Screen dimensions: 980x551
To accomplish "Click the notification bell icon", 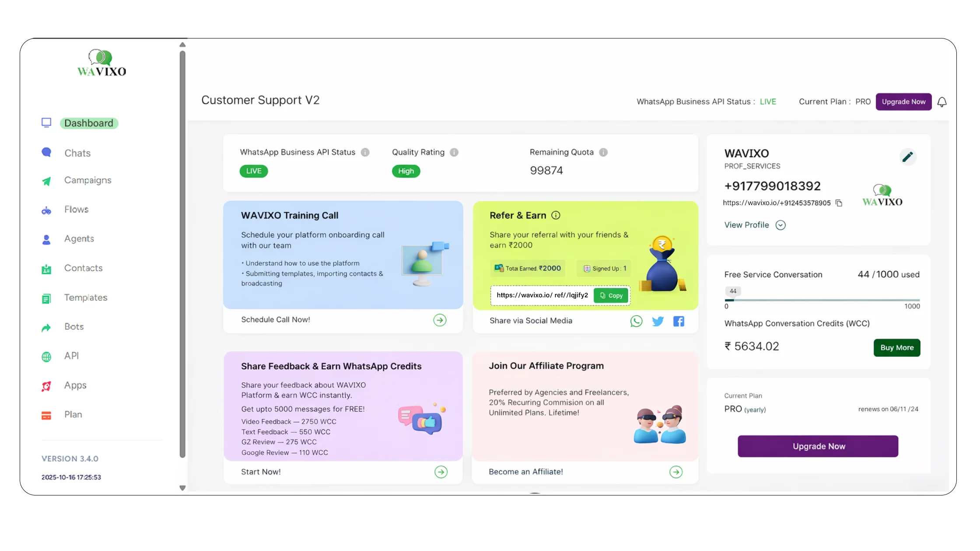I will click(942, 102).
